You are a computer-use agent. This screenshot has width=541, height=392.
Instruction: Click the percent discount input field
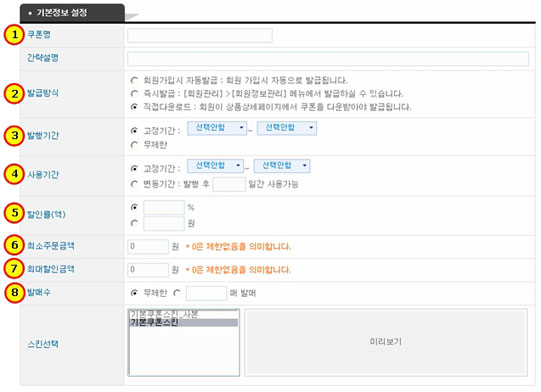(x=164, y=207)
